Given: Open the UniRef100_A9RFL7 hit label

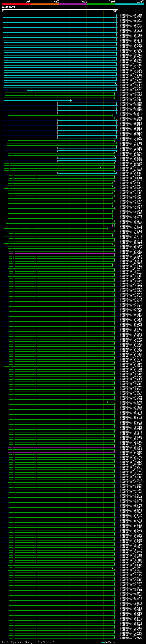Looking at the screenshot, I should pyautogui.click(x=131, y=85).
